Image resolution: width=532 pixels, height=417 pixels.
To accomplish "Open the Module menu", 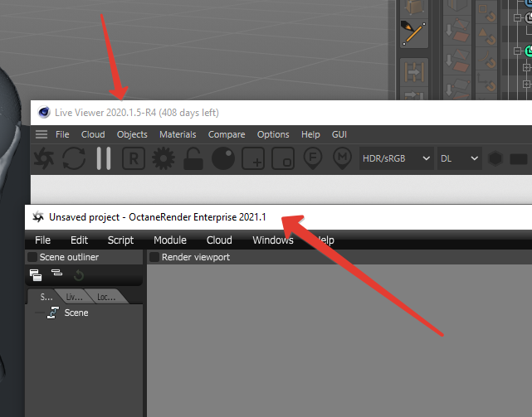I will (170, 240).
